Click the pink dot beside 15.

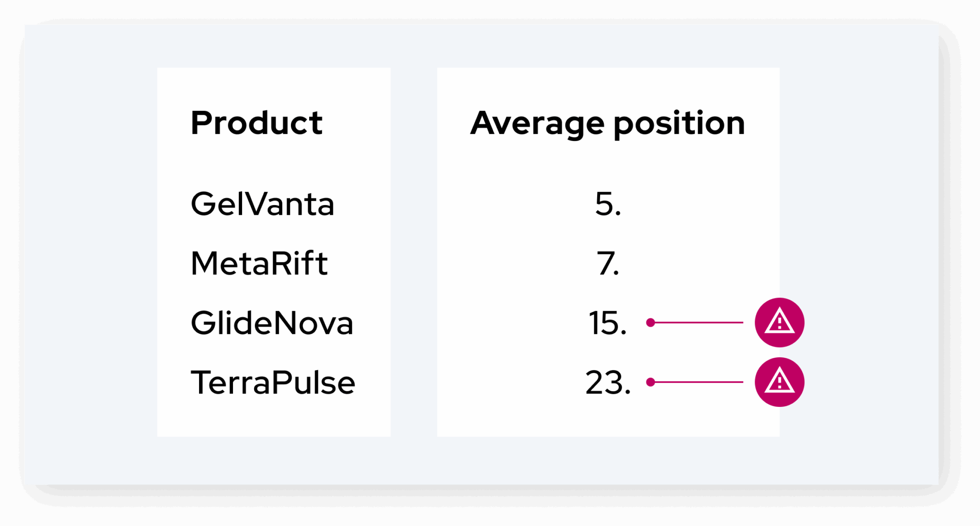point(650,323)
